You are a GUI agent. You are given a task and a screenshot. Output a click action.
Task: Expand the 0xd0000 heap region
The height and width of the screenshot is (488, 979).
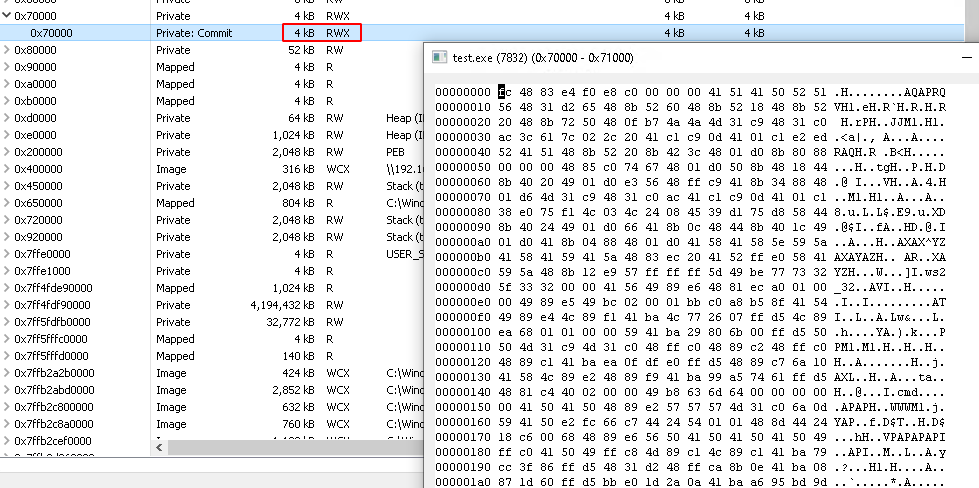point(7,118)
